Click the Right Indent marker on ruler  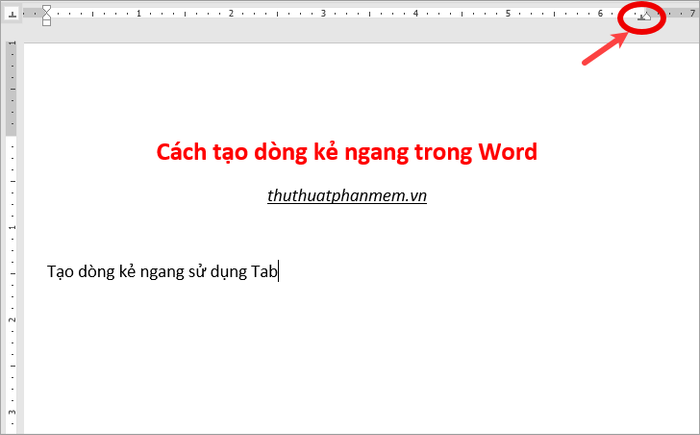pyautogui.click(x=649, y=17)
